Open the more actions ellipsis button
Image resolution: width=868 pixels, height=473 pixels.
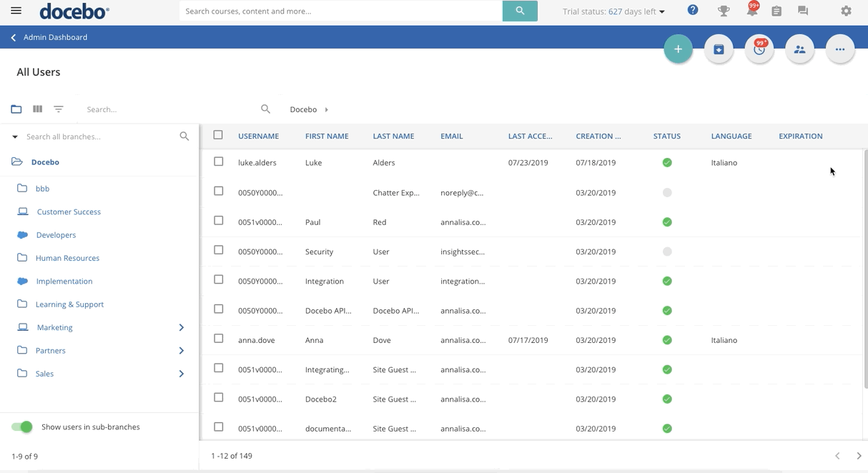(840, 49)
